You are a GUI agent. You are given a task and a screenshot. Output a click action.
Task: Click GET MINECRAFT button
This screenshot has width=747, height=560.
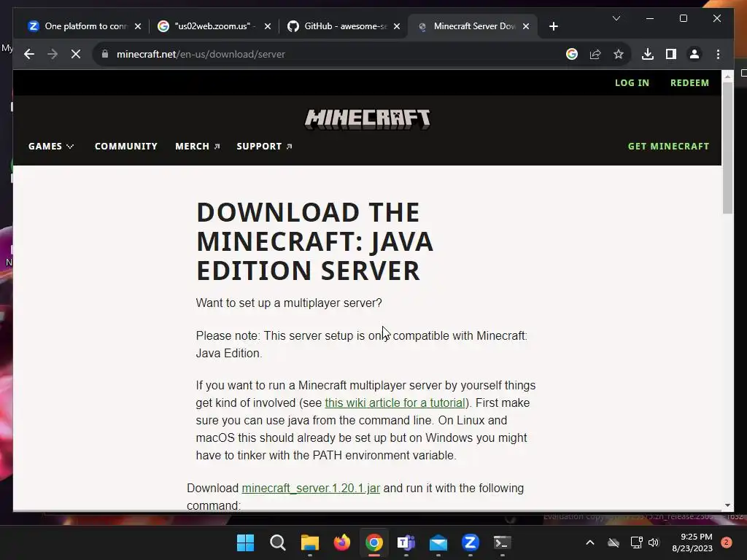pyautogui.click(x=668, y=146)
